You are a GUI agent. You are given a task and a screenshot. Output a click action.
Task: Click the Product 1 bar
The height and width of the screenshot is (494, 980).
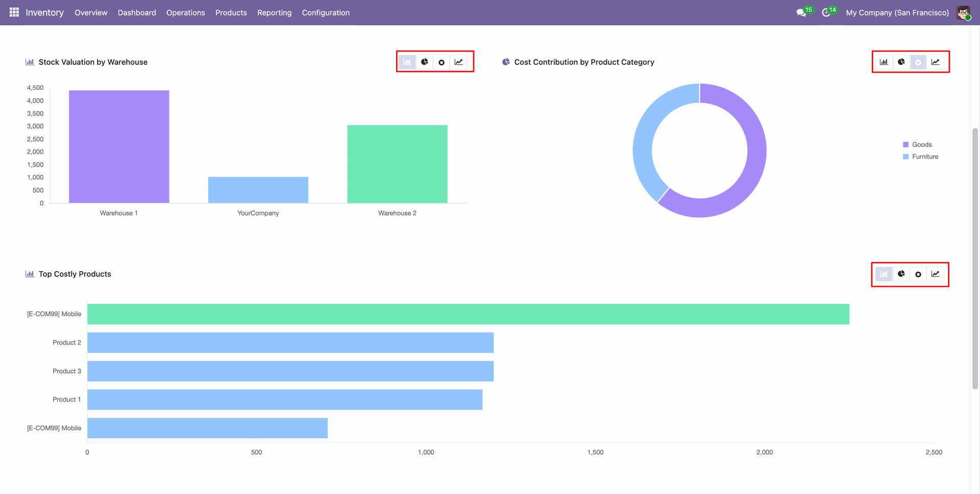click(x=285, y=399)
